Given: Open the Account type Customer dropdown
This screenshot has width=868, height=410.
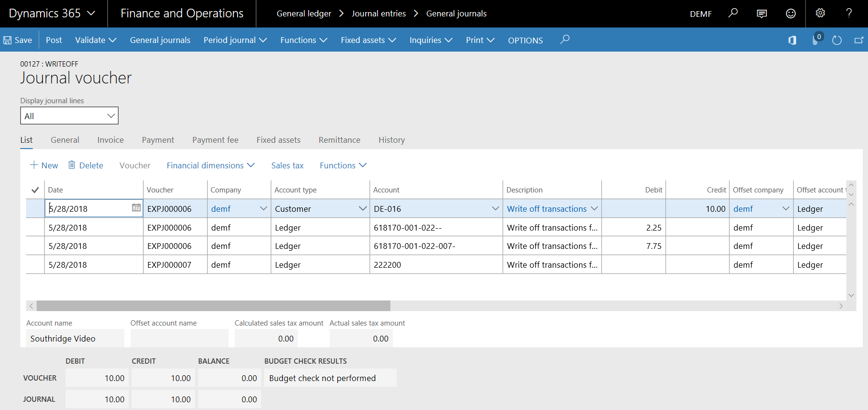Looking at the screenshot, I should tap(362, 208).
